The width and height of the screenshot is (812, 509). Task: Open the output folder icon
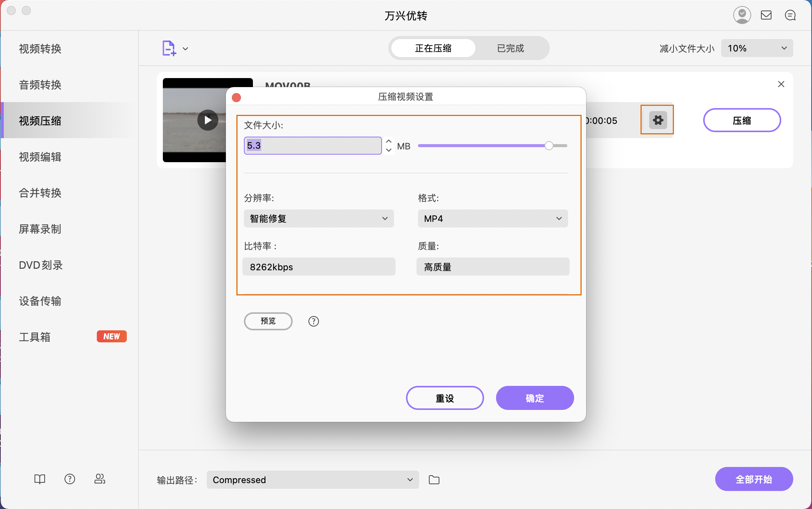[434, 480]
